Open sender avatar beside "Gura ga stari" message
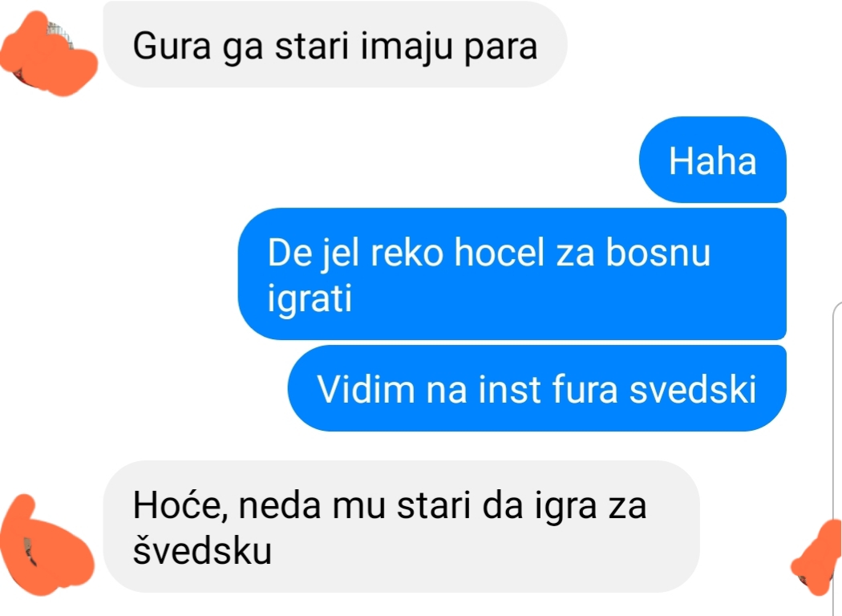This screenshot has width=842, height=616. pos(48,54)
